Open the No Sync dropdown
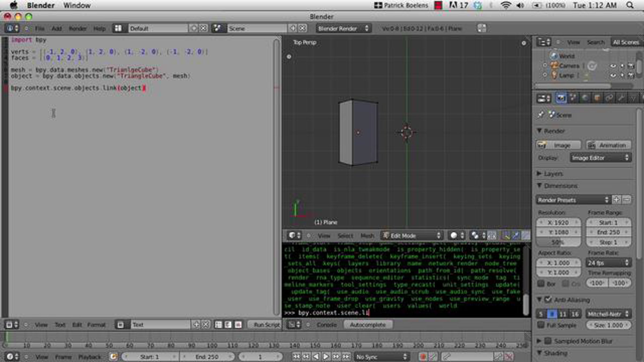The width and height of the screenshot is (644, 362). pos(382,357)
